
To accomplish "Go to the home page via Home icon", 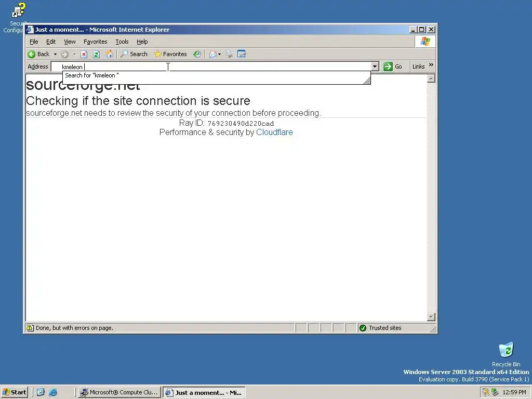I will [x=109, y=54].
